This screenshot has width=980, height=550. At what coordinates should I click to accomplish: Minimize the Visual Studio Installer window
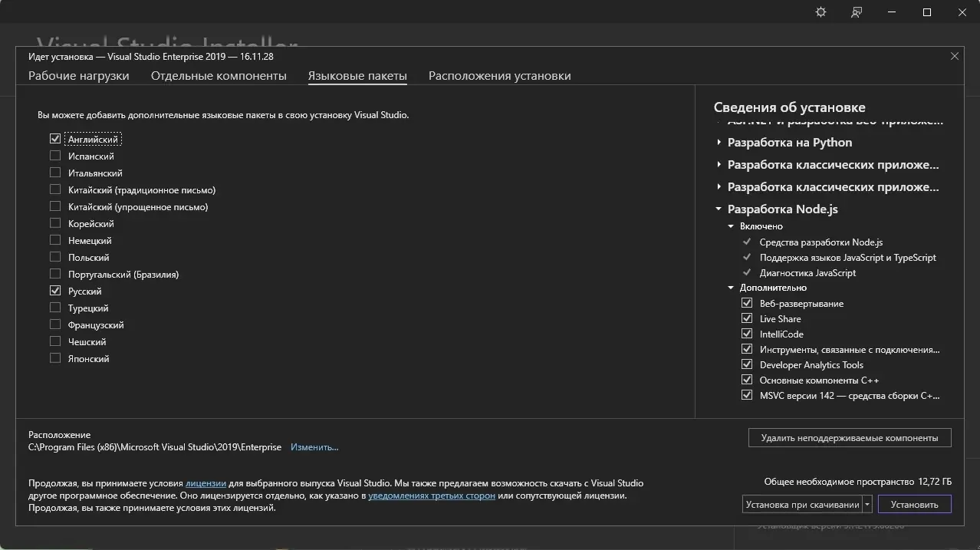(x=892, y=12)
